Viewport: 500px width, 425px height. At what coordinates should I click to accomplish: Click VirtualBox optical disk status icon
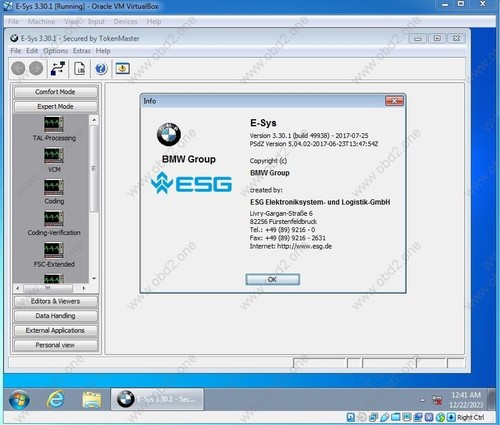[x=362, y=417]
